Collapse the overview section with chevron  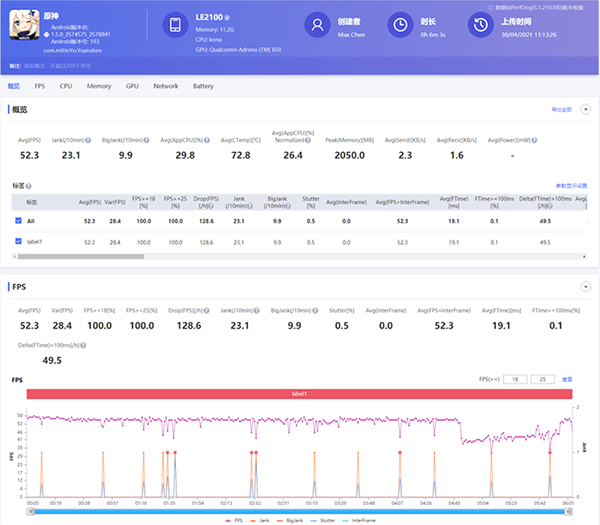[586, 109]
